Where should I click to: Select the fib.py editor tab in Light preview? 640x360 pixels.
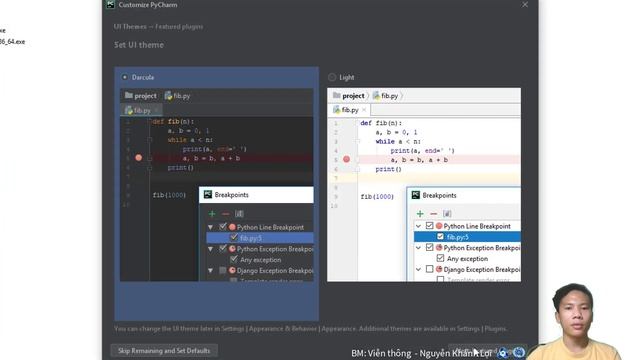tap(349, 110)
